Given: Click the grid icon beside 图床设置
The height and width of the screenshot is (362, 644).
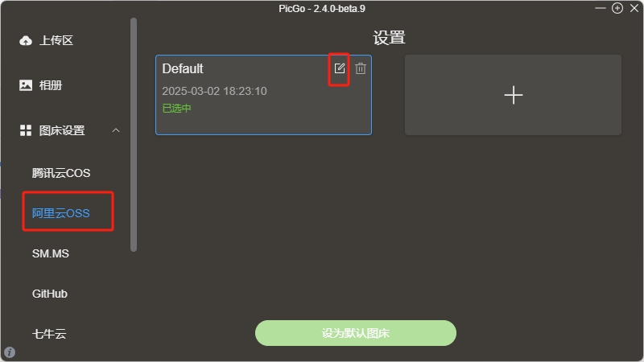Looking at the screenshot, I should click(x=26, y=130).
